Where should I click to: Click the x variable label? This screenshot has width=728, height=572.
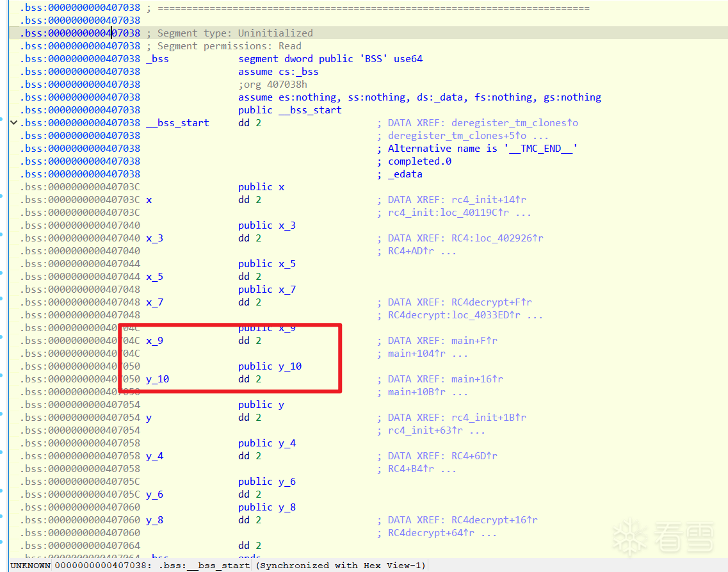point(149,200)
